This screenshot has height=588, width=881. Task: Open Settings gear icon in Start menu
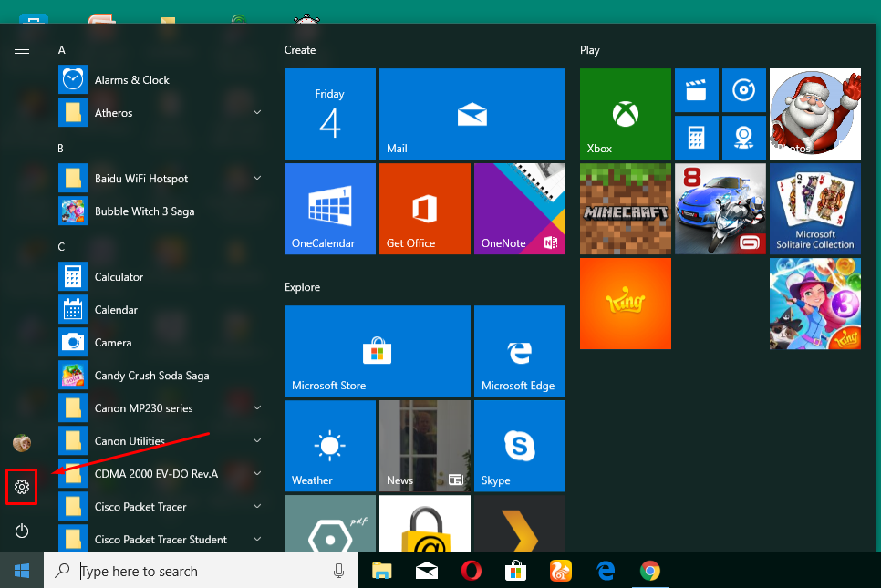coord(22,487)
